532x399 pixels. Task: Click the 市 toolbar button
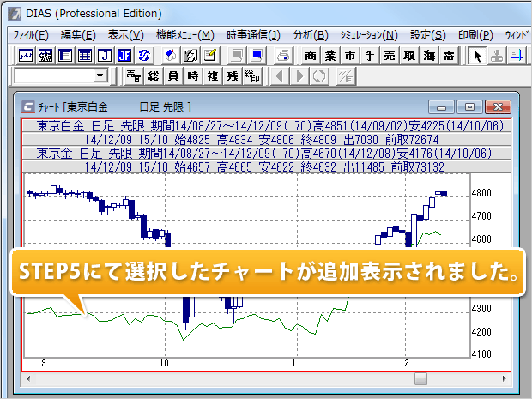pos(350,56)
